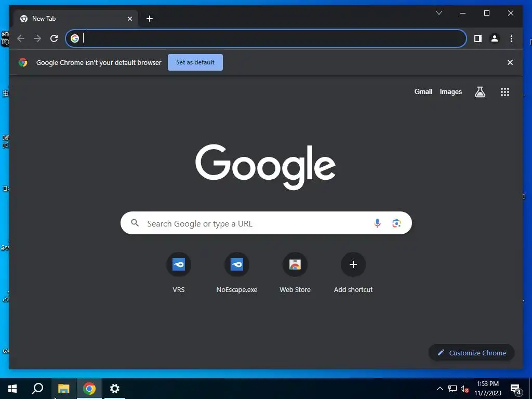Open the NoEscape.exe shortcut

[x=237, y=273]
